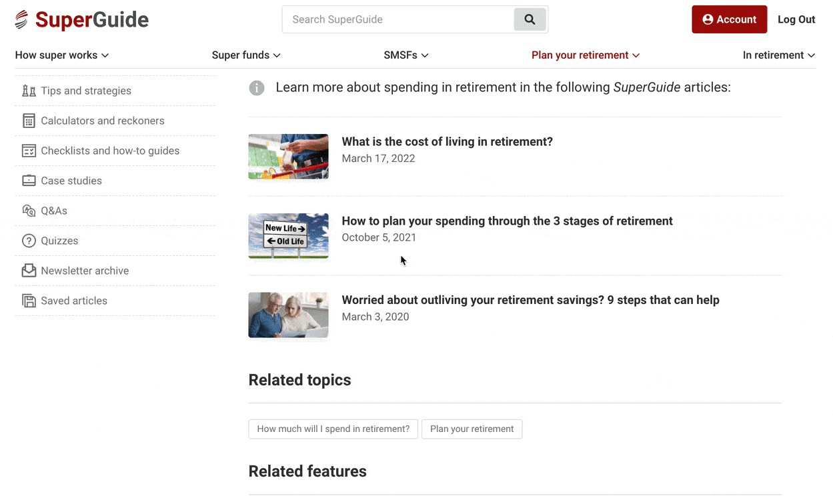Click the Log Out link
Screen dimensions: 833x504
click(x=796, y=19)
